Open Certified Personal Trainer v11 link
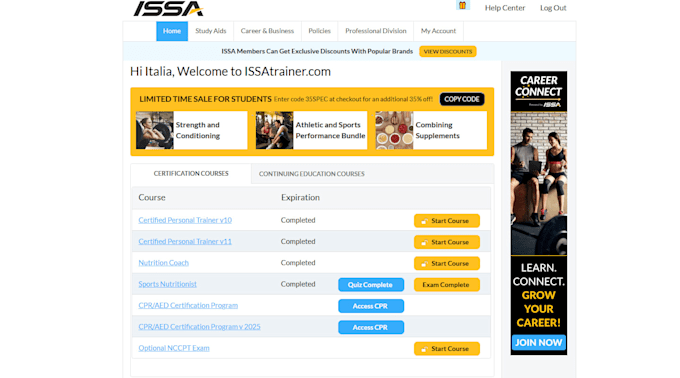Viewport: 680px width, 378px height. pos(185,241)
